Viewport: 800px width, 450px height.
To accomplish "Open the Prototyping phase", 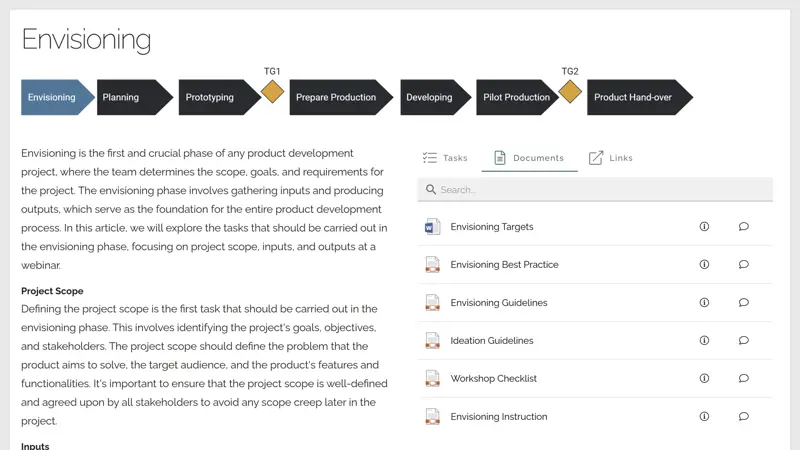I will tap(219, 97).
